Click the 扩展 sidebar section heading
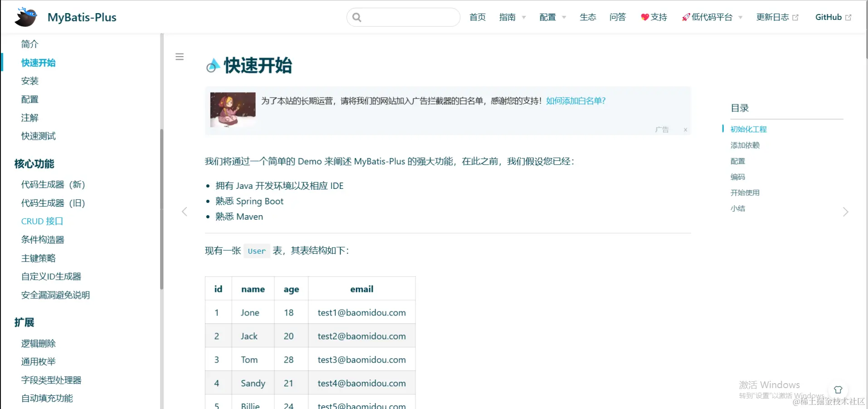Image resolution: width=868 pixels, height=409 pixels. tap(24, 322)
